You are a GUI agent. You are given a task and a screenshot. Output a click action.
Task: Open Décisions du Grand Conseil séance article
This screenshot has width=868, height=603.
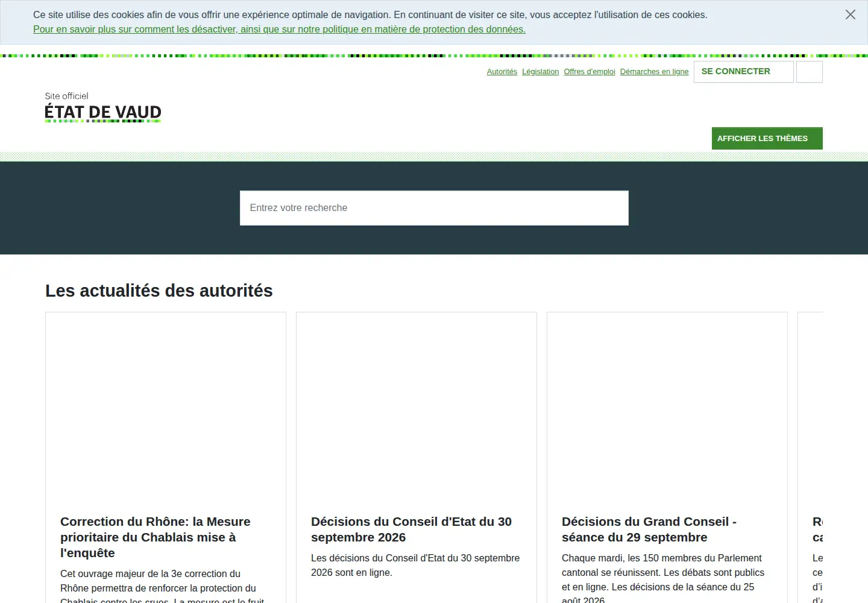[649, 529]
